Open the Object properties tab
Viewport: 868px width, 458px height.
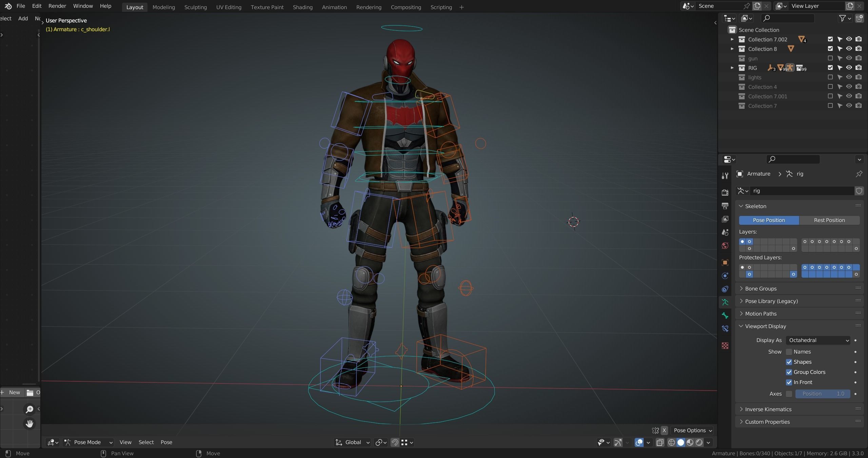pos(725,262)
